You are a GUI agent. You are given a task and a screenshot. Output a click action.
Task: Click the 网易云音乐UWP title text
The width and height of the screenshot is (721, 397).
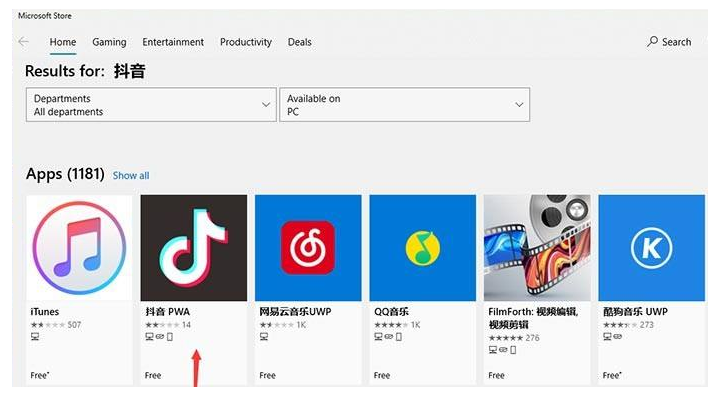pyautogui.click(x=295, y=311)
